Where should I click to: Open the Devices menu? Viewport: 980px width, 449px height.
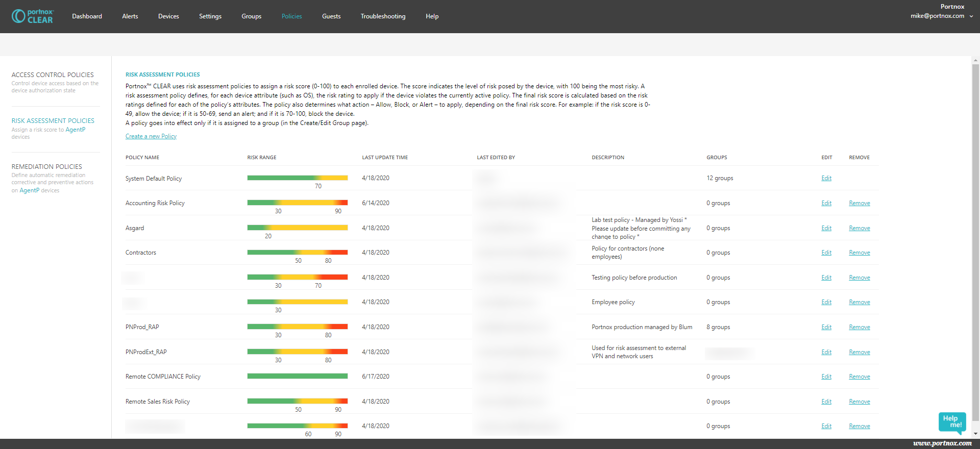[x=168, y=16]
